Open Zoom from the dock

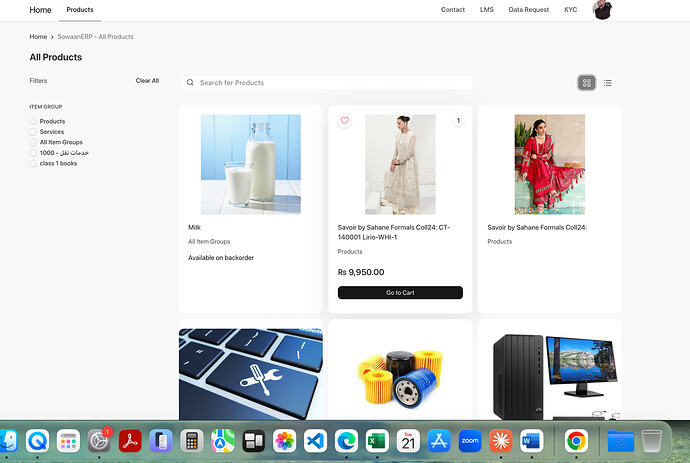[470, 441]
